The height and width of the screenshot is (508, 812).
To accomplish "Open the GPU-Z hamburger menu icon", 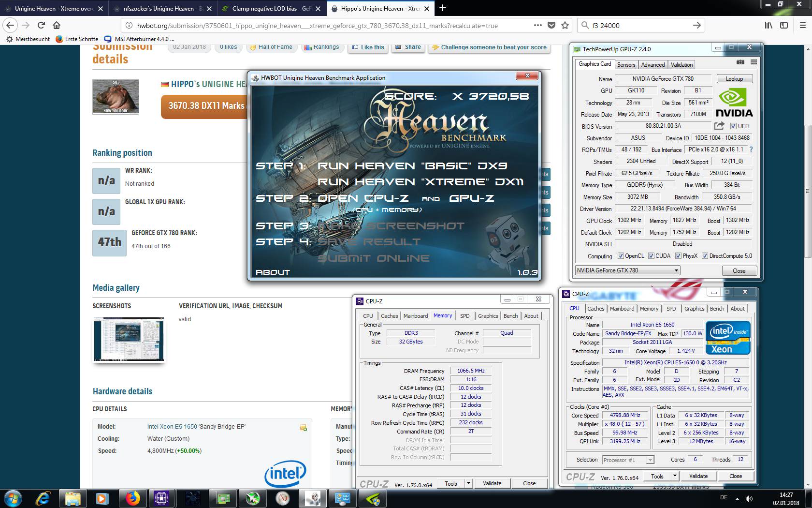I will tap(754, 62).
